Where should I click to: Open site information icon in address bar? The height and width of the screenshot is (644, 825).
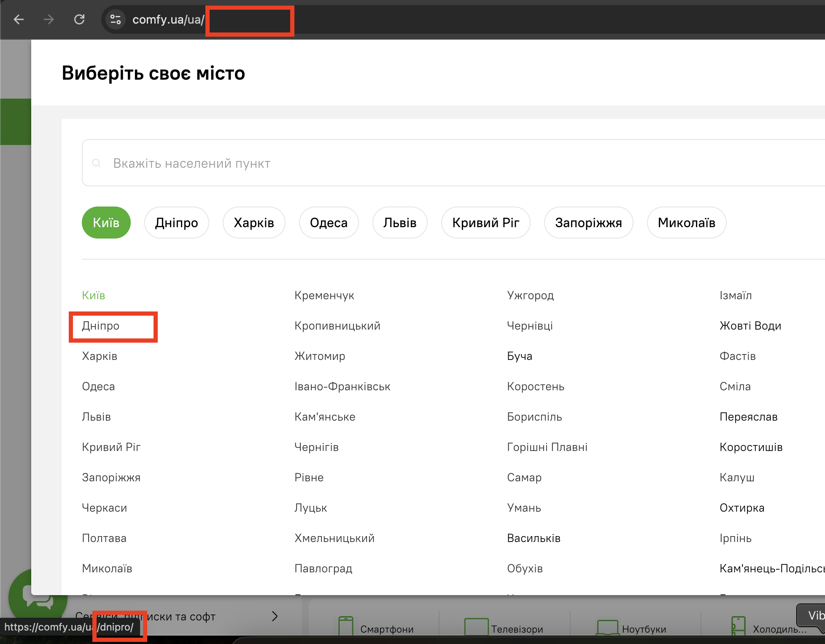pyautogui.click(x=115, y=19)
